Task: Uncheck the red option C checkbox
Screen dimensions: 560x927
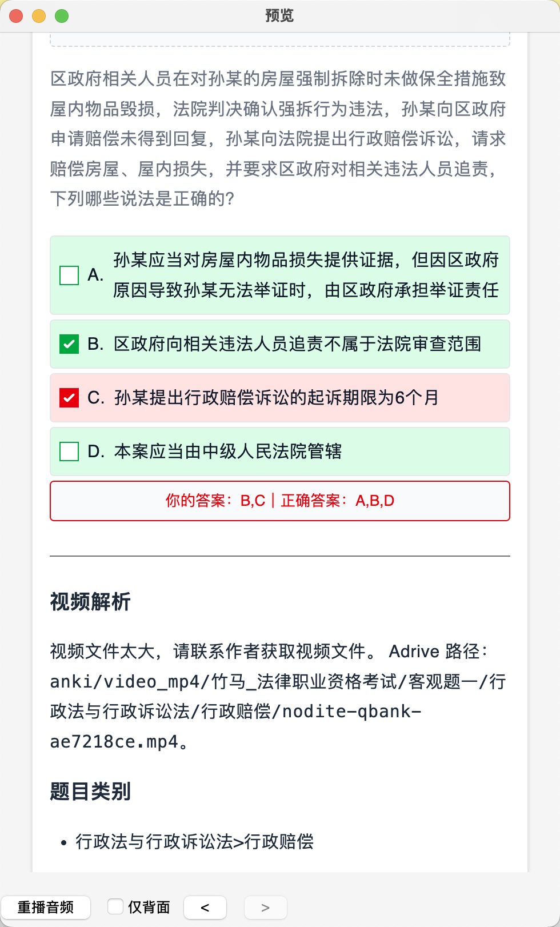Action: 69,398
